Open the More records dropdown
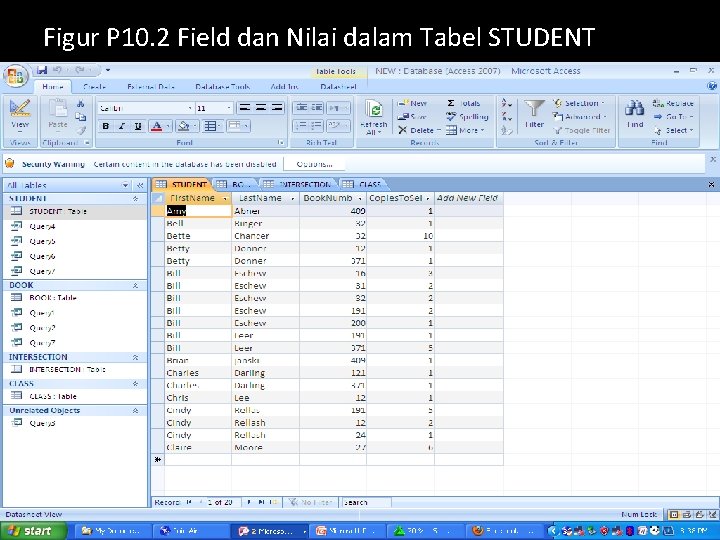Viewport: 720px width, 540px height. point(466,130)
